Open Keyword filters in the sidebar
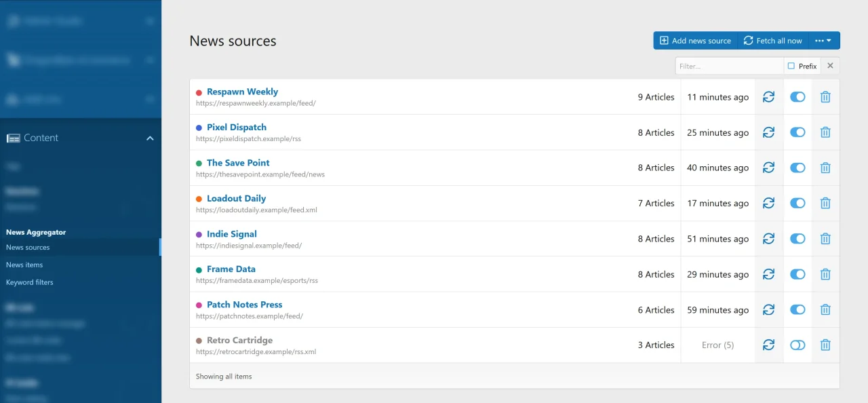This screenshot has height=403, width=868. point(30,282)
